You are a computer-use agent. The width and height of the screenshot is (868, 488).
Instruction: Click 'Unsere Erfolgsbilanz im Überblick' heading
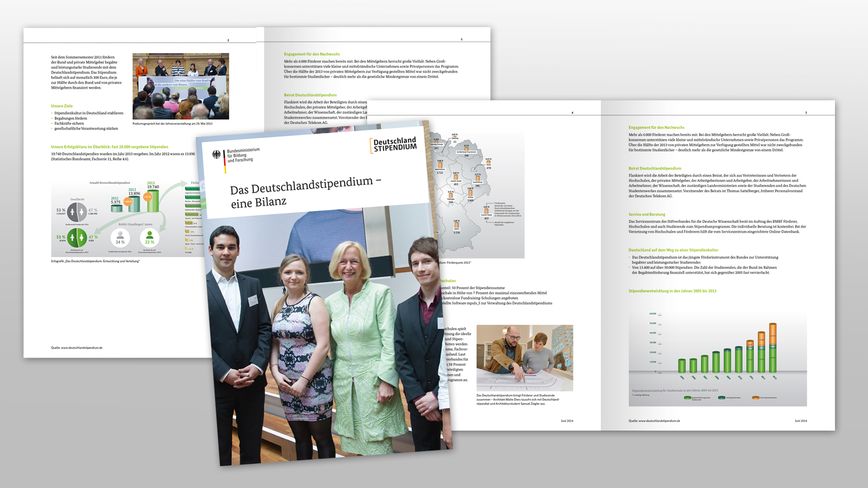(109, 147)
